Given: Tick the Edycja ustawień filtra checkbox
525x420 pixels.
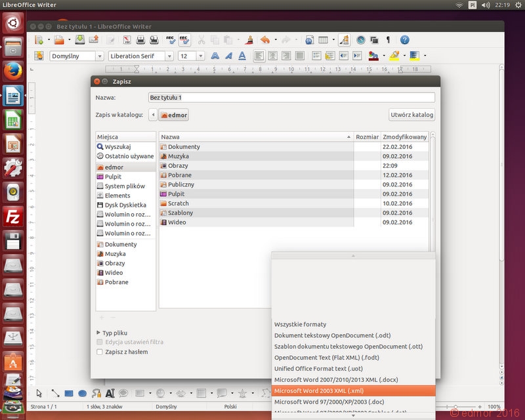Looking at the screenshot, I should [x=100, y=342].
